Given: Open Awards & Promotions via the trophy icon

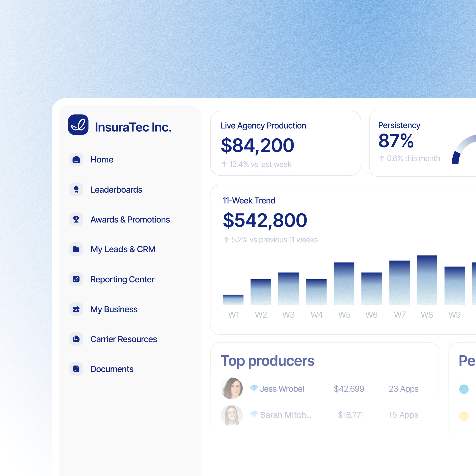Looking at the screenshot, I should point(76,219).
